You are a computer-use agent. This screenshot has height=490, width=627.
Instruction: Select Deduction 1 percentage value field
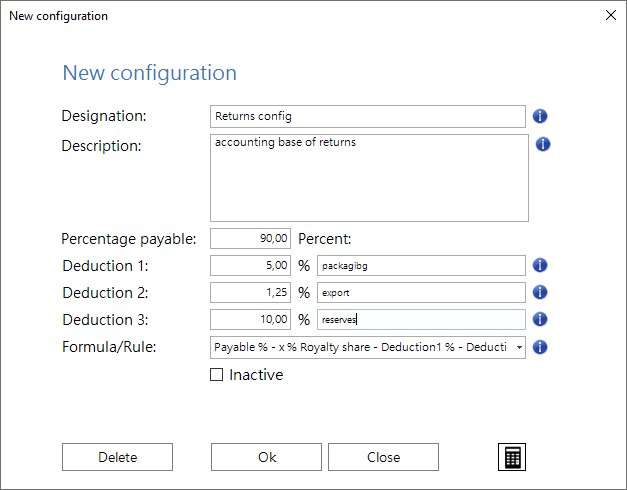[250, 266]
